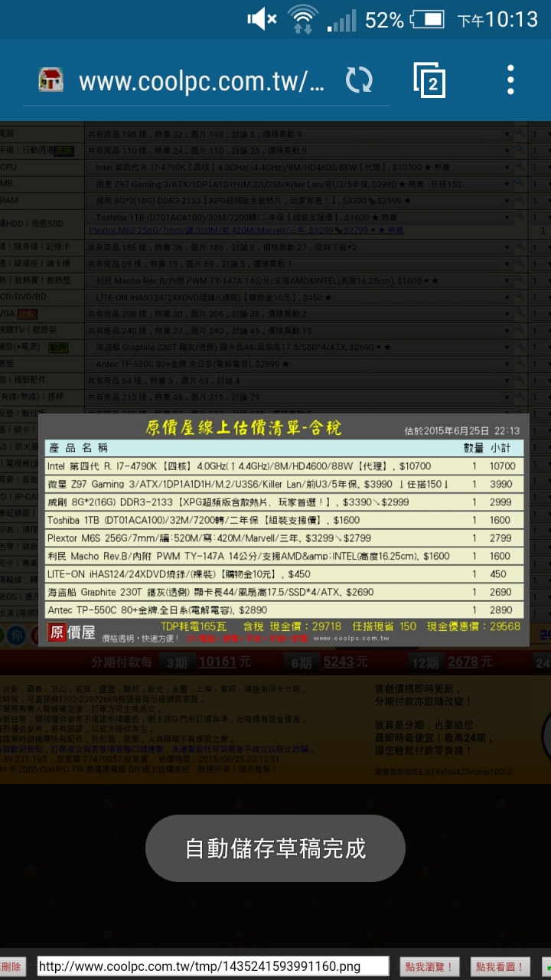The image size is (551, 980).
Task: Click the 刪除 button at bottom left
Action: [x=12, y=967]
